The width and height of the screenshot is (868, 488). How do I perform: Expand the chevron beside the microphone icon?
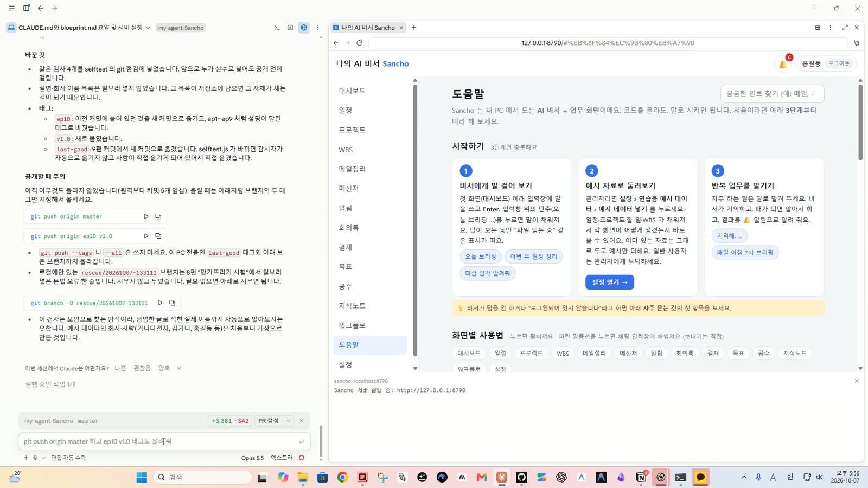(44, 458)
